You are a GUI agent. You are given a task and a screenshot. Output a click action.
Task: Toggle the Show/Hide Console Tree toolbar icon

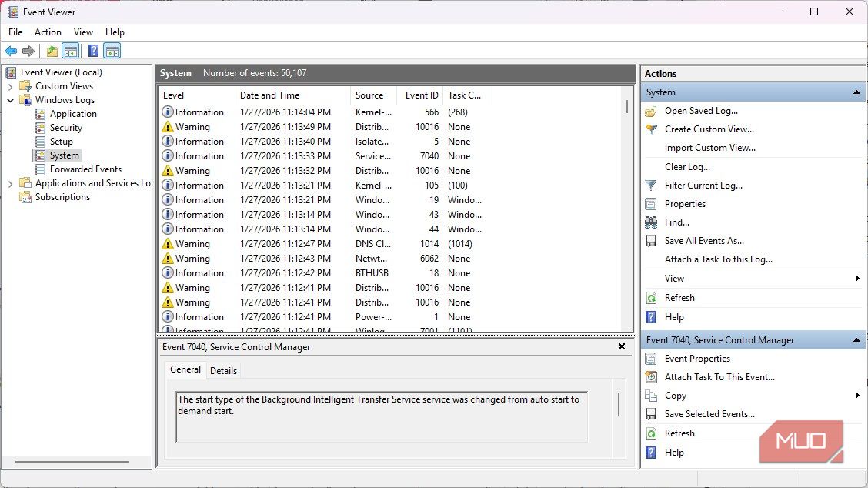71,52
